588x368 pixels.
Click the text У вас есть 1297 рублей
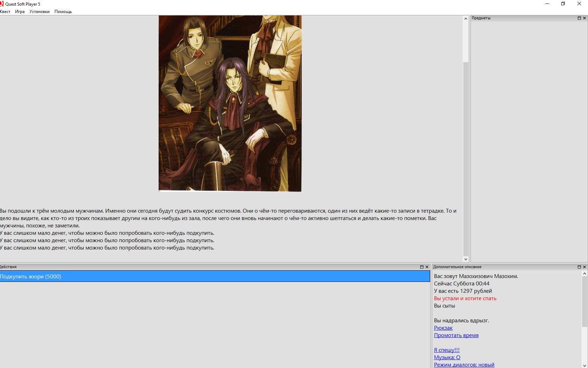pyautogui.click(x=463, y=291)
